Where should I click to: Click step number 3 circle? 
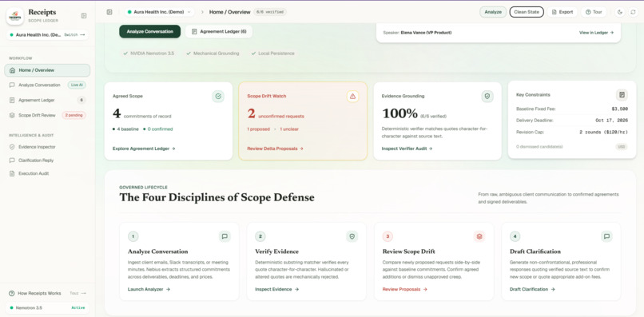[x=388, y=236]
